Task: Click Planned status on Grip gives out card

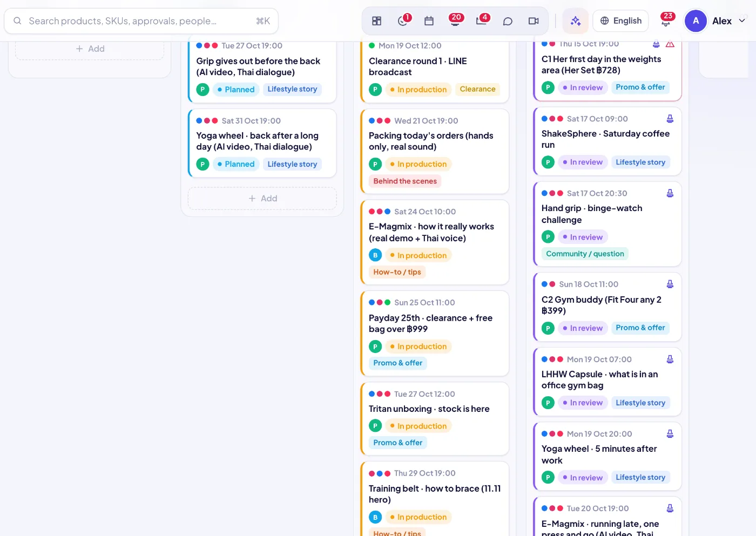Action: [236, 90]
